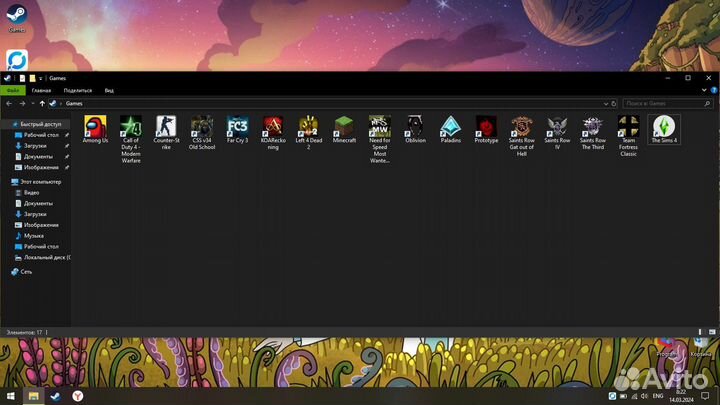The height and width of the screenshot is (405, 720).
Task: Go up one folder level
Action: 42,104
